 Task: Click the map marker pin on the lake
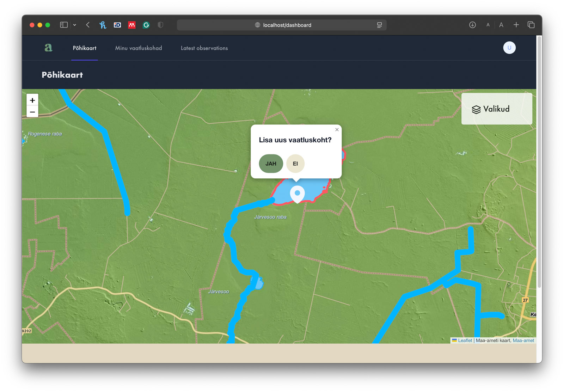pyautogui.click(x=297, y=194)
